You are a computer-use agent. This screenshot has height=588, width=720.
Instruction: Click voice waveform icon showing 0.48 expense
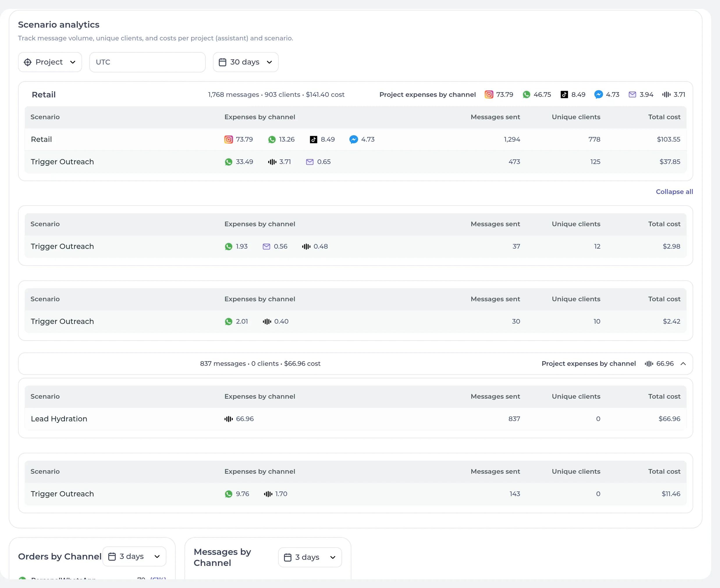306,247
